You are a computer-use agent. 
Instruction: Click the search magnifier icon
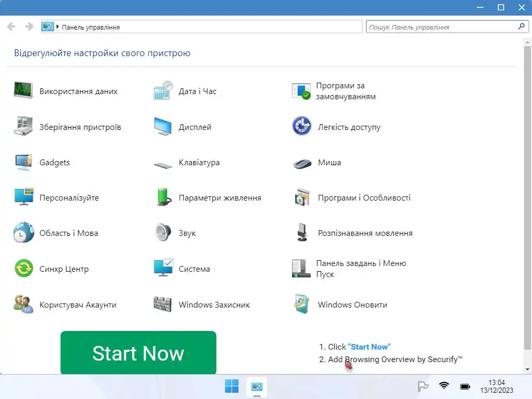pyautogui.click(x=522, y=26)
